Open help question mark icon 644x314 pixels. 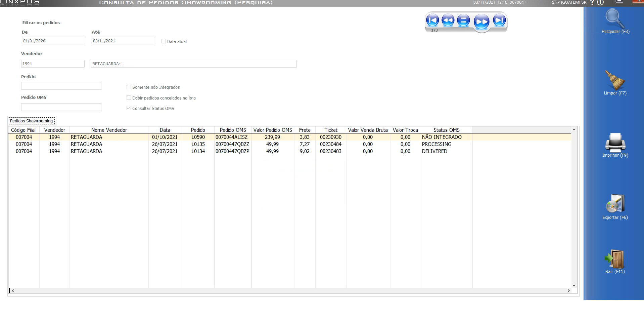coord(592,3)
